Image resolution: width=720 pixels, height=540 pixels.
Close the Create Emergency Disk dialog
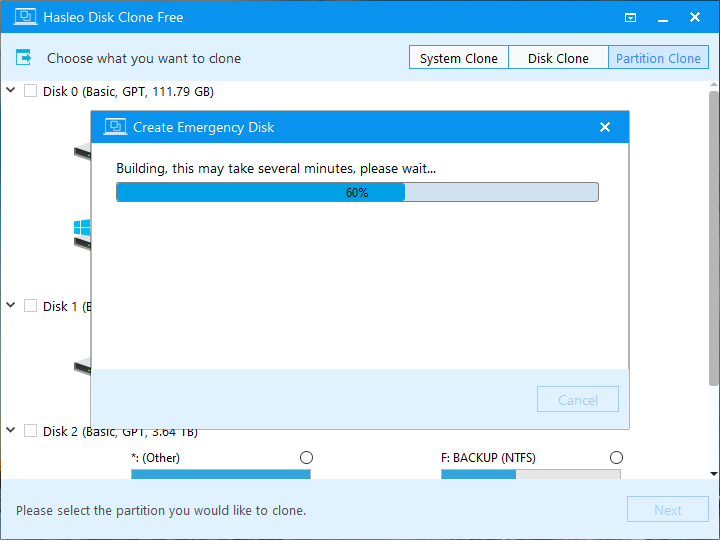point(605,127)
